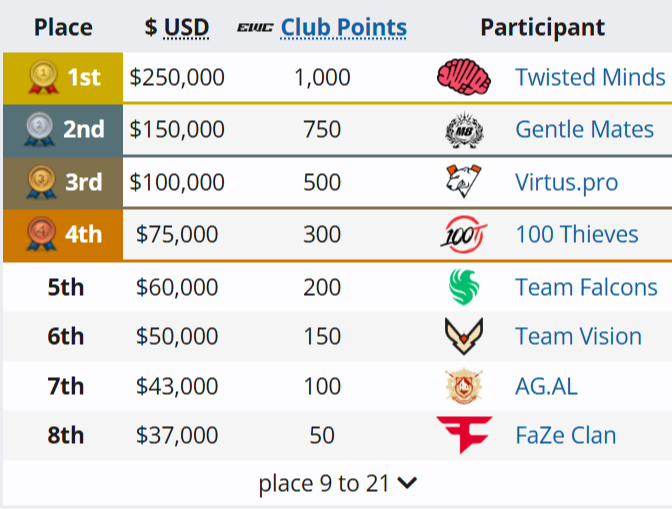Click the FaZe Clan red logo
Screen dimensions: 672x509
pos(464,435)
